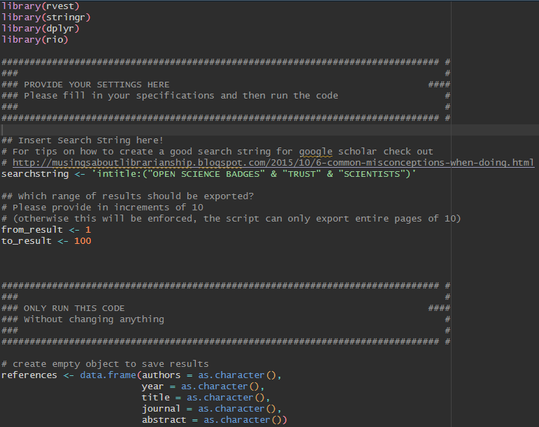Click the references variable name
Image resolution: width=539 pixels, height=427 pixels.
coord(29,375)
